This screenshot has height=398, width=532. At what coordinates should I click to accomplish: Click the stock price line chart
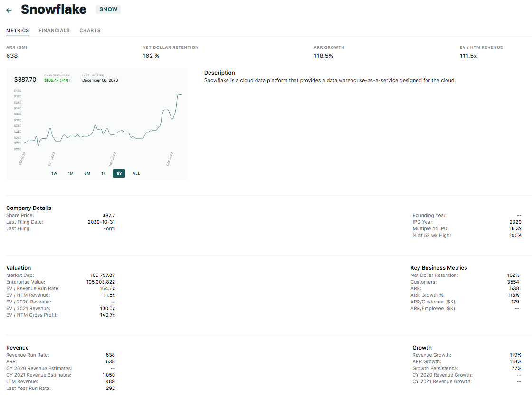(x=103, y=121)
